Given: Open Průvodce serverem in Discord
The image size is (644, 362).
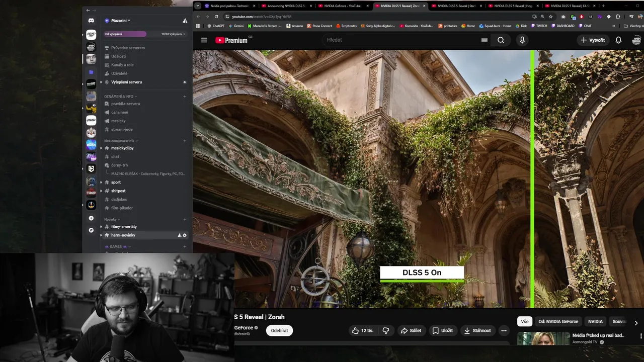Looking at the screenshot, I should pos(128,48).
